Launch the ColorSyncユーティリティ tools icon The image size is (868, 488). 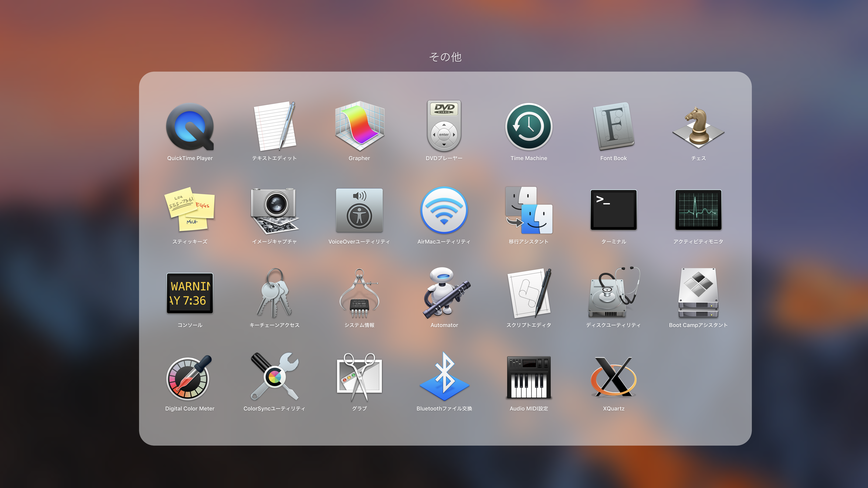pos(275,377)
